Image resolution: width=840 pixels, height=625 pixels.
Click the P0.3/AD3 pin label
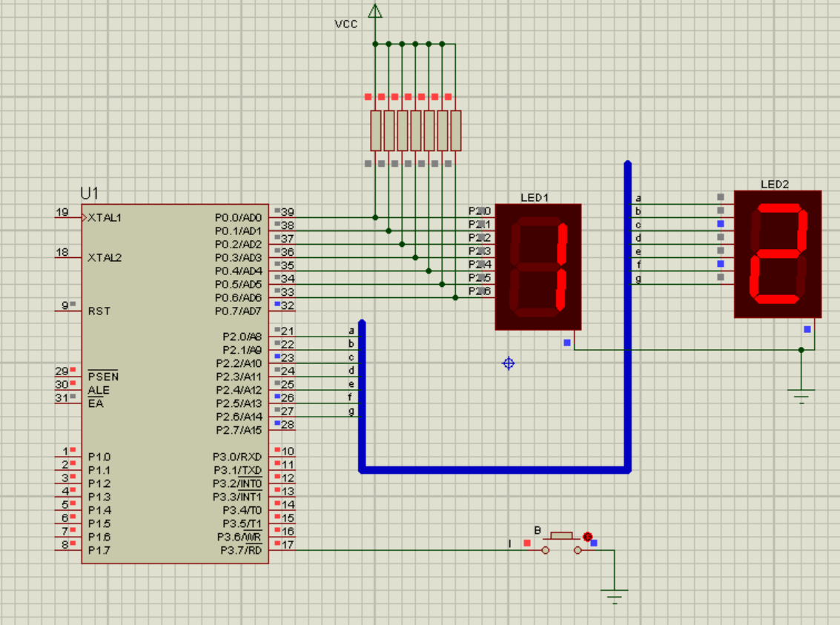tap(238, 257)
